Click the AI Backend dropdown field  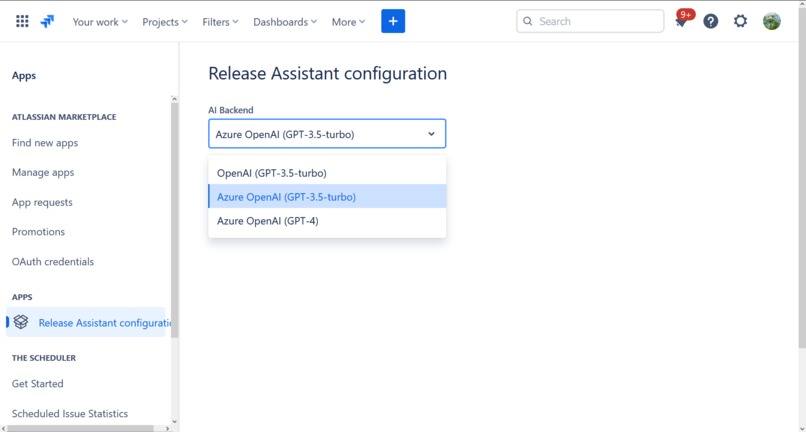pyautogui.click(x=327, y=134)
